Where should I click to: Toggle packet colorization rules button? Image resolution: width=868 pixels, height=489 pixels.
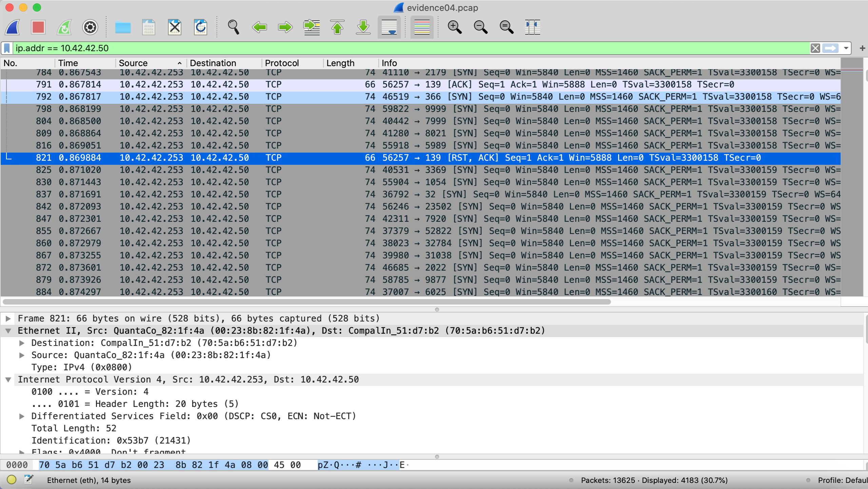point(422,27)
